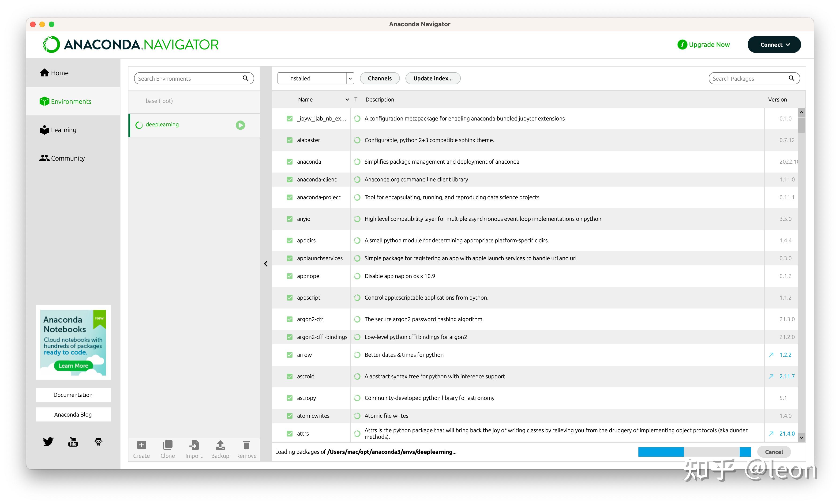The image size is (840, 504).
Task: Click the Import environment icon
Action: (194, 445)
